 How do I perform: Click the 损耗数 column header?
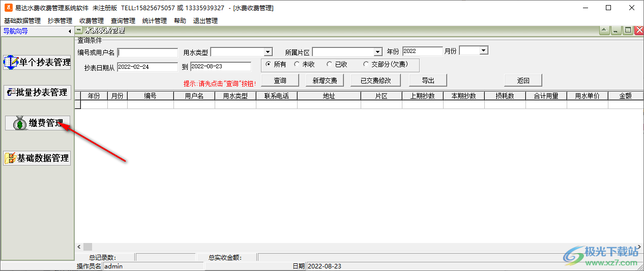(x=505, y=96)
